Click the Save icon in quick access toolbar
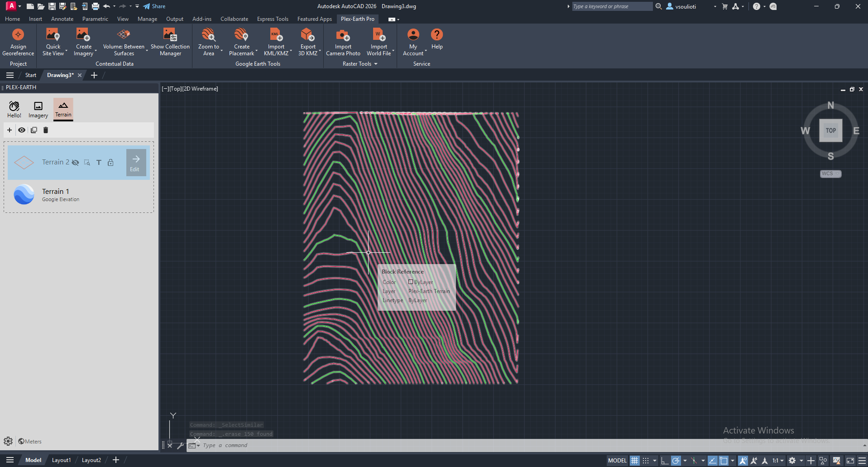 click(x=52, y=6)
